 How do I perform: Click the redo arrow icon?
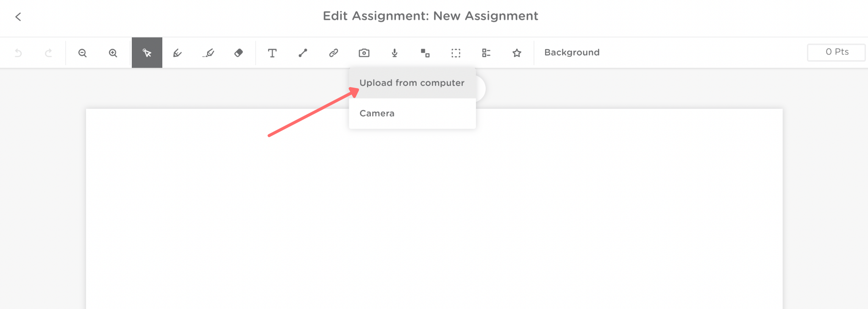tap(49, 53)
